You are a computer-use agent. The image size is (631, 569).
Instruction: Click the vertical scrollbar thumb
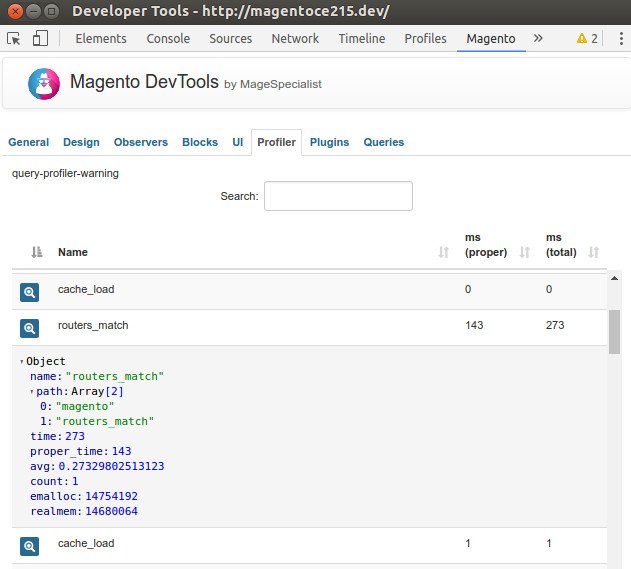point(614,332)
